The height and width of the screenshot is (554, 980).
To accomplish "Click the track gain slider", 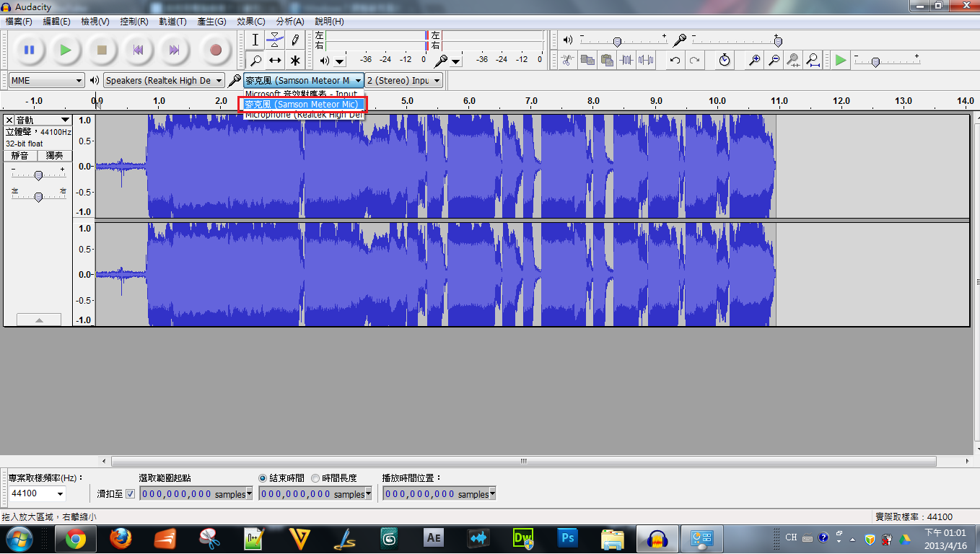I will pyautogui.click(x=38, y=175).
